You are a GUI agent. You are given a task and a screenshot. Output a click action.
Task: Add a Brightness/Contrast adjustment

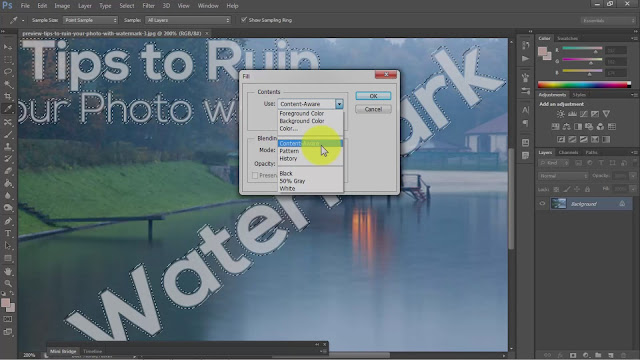click(561, 114)
